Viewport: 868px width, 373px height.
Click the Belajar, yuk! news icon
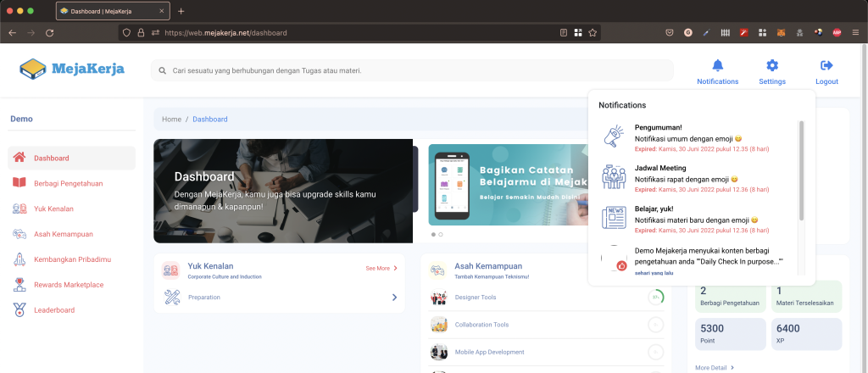coord(614,218)
